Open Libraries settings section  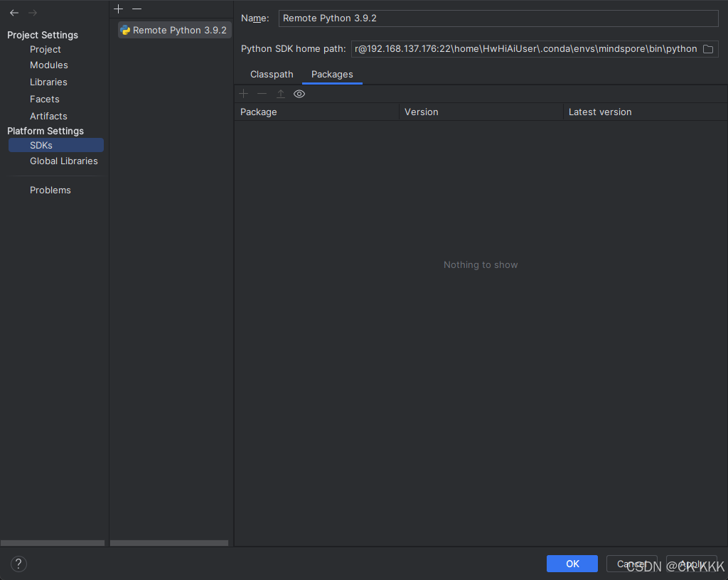(x=48, y=82)
